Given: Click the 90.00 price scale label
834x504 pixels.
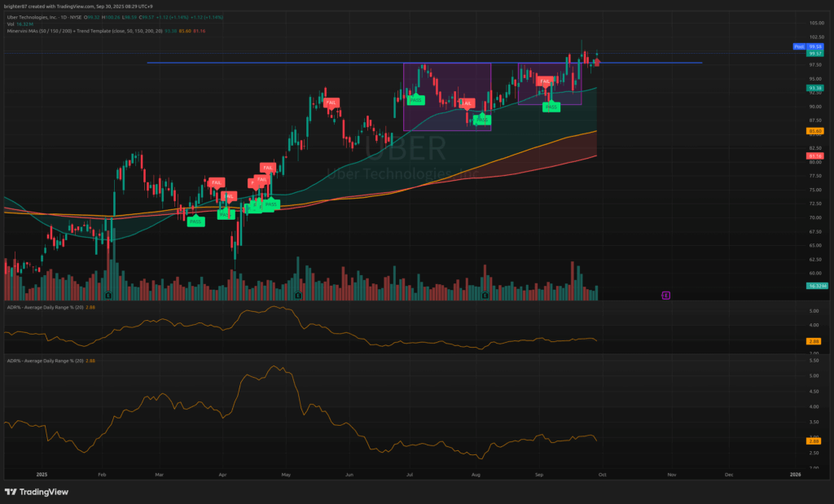Looking at the screenshot, I should (815, 107).
